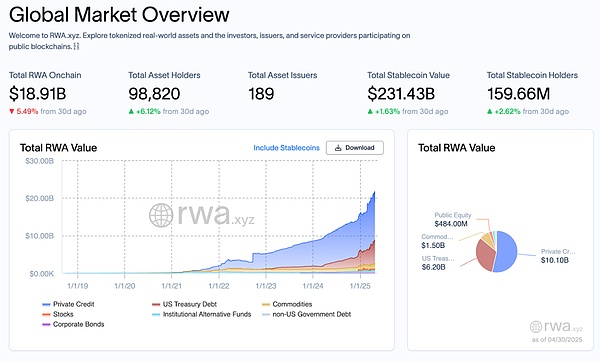Click the globe icon in chart watermark
The height and width of the screenshot is (362, 600).
[161, 215]
